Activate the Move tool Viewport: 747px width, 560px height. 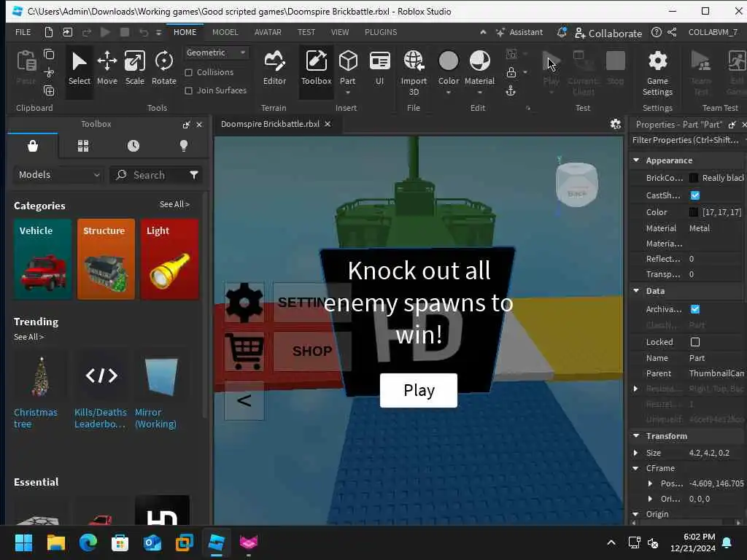coord(107,69)
